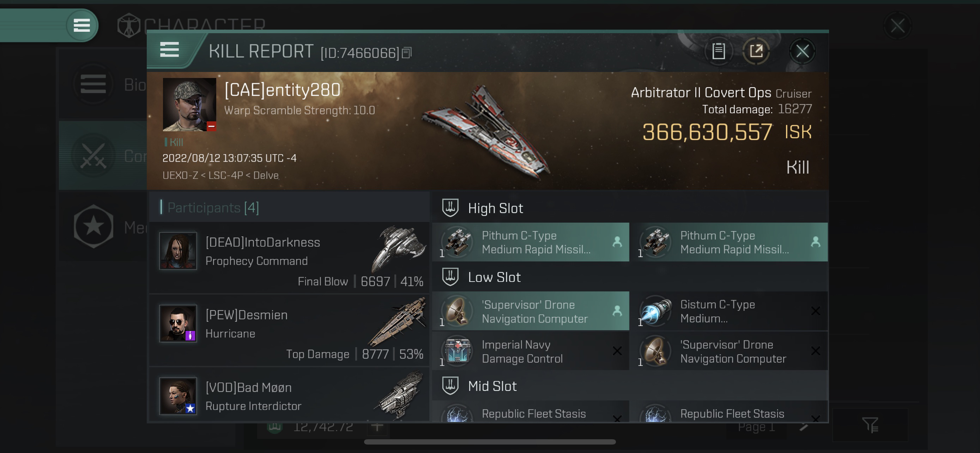Viewport: 980px width, 453px height.
Task: Copy the kill report ID
Action: (x=407, y=53)
